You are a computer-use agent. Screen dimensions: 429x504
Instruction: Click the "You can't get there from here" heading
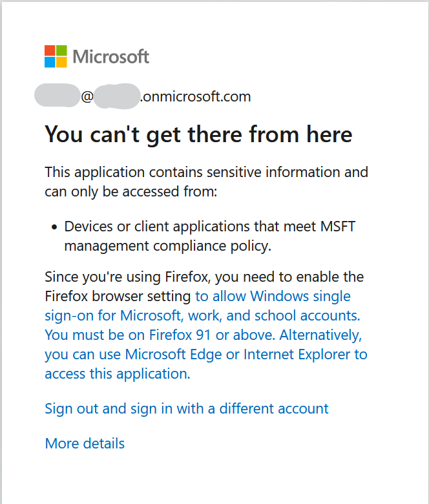[x=198, y=134]
